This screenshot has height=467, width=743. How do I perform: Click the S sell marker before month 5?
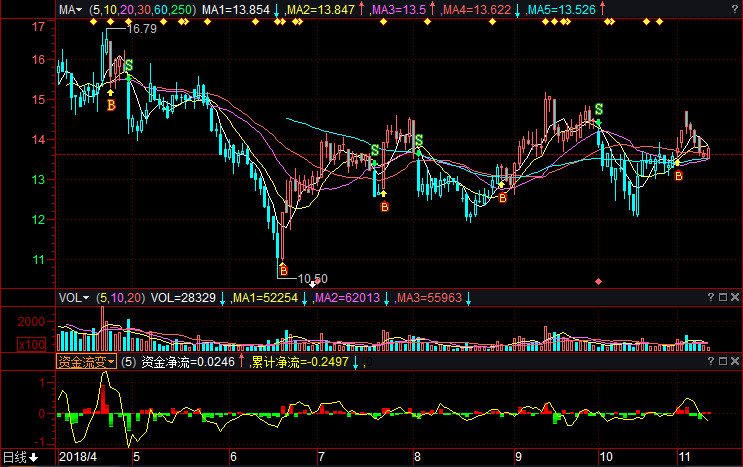[x=128, y=65]
